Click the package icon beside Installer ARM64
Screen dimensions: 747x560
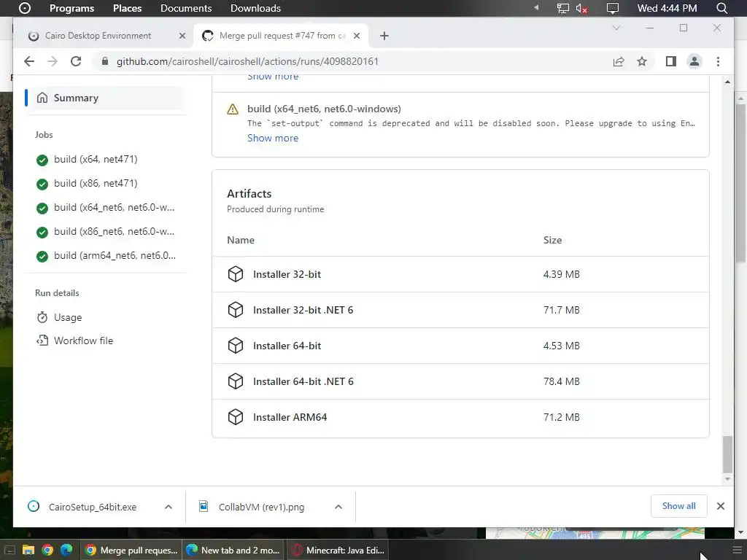pos(236,417)
